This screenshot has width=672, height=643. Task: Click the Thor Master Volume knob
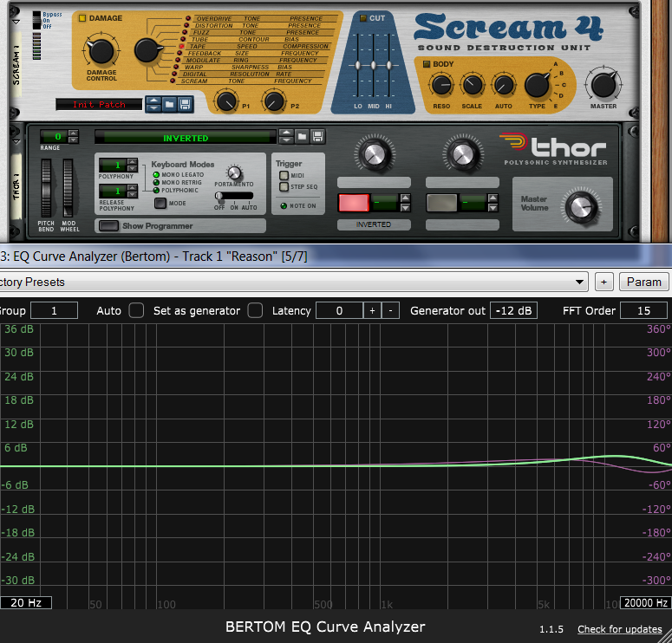click(581, 207)
